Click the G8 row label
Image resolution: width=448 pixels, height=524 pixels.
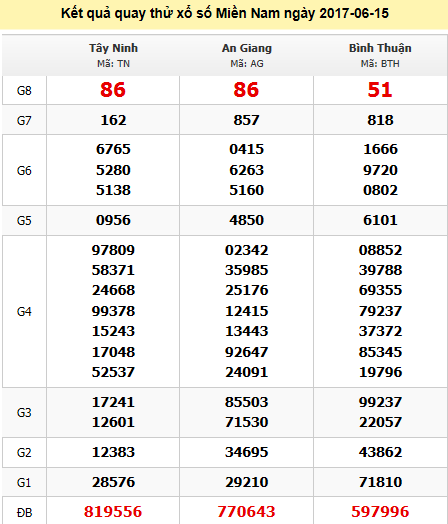coord(24,90)
